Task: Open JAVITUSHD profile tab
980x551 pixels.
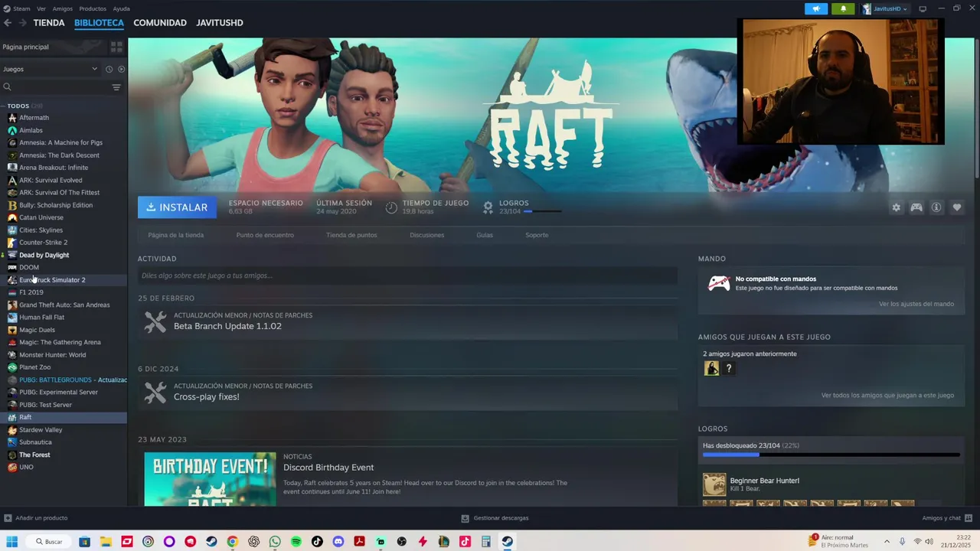Action: pos(220,23)
